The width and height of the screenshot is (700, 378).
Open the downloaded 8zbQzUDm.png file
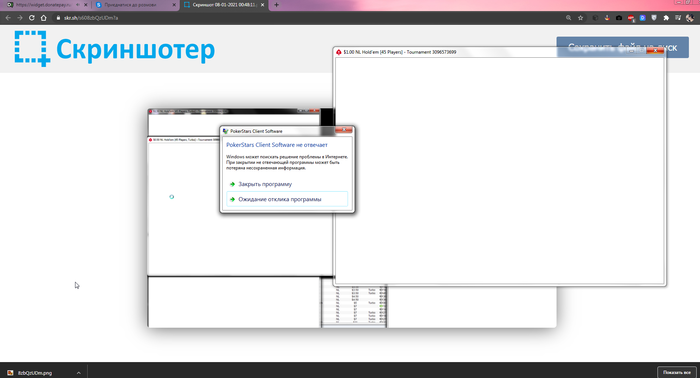[35, 373]
